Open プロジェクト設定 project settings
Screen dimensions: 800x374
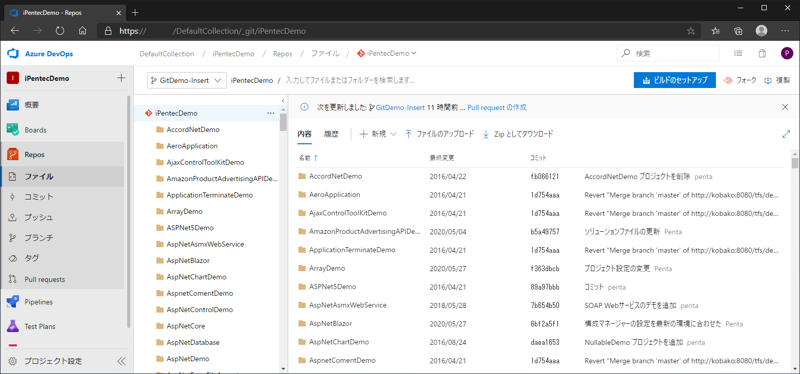(53, 361)
